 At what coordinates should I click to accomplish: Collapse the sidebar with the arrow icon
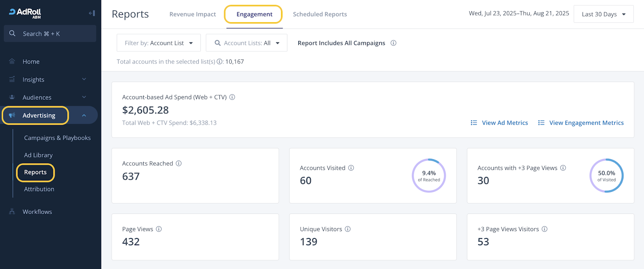[92, 13]
